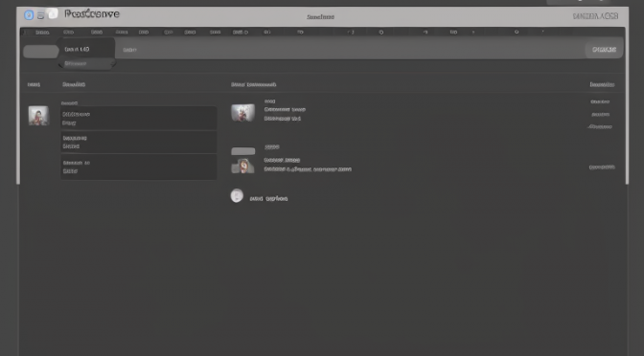
Task: Click the white rounded-square icon in title bar
Action: 52,14
